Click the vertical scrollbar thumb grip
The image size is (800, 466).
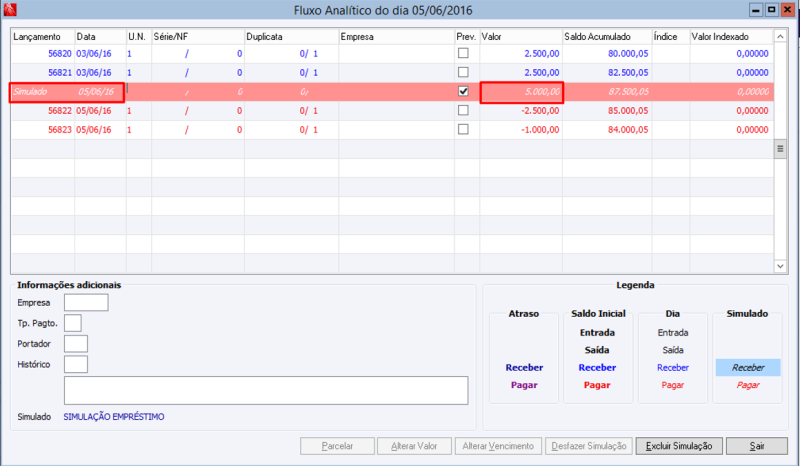[x=780, y=149]
